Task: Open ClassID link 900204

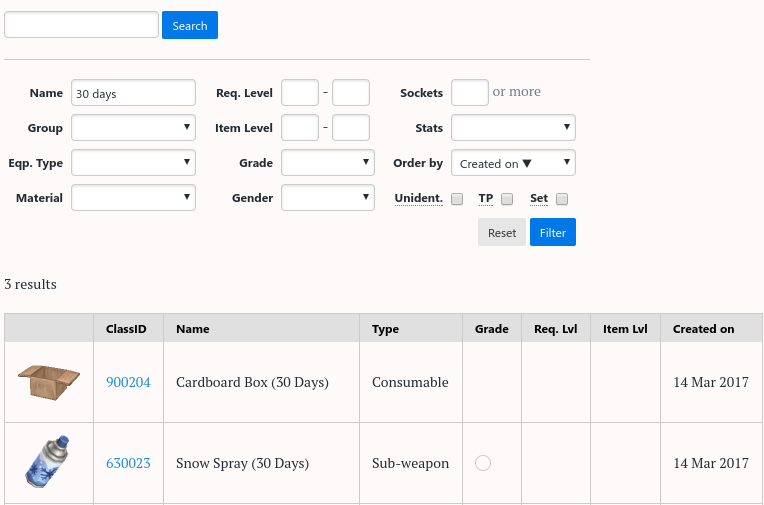Action: [x=128, y=382]
